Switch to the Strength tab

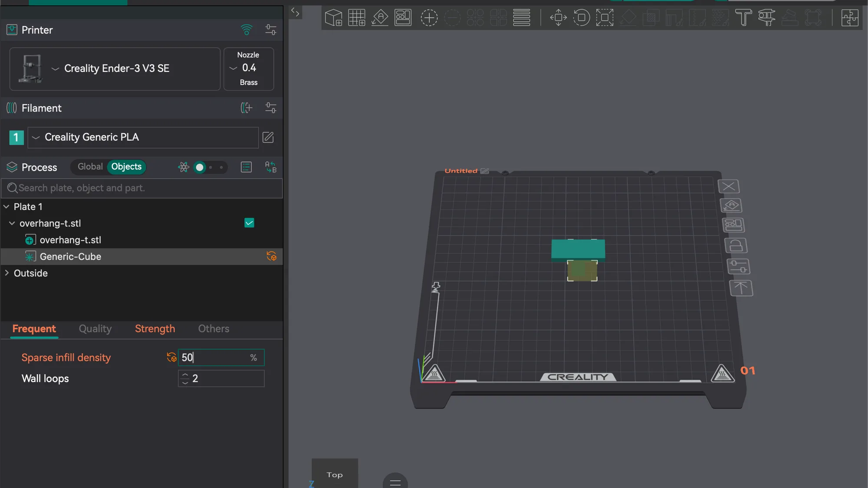coord(155,329)
